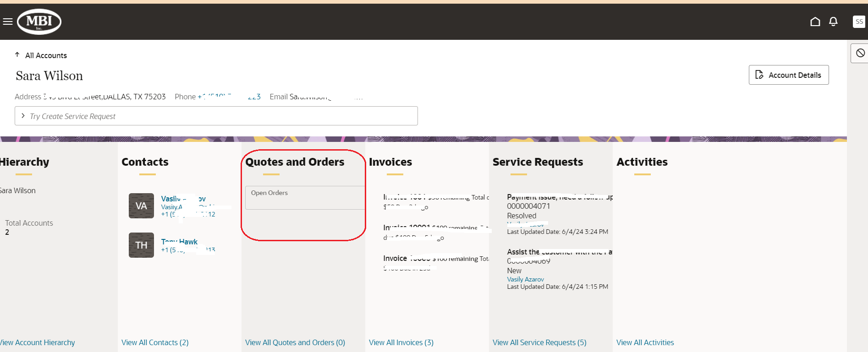Click the circle-slash icon at right edge
The image size is (868, 352).
coord(860,53)
